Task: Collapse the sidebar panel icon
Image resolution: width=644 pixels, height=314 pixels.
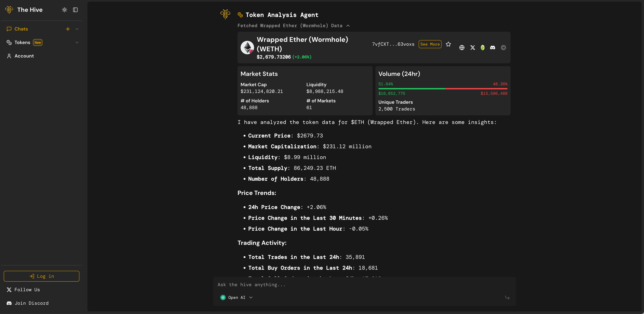Action: pos(75,10)
